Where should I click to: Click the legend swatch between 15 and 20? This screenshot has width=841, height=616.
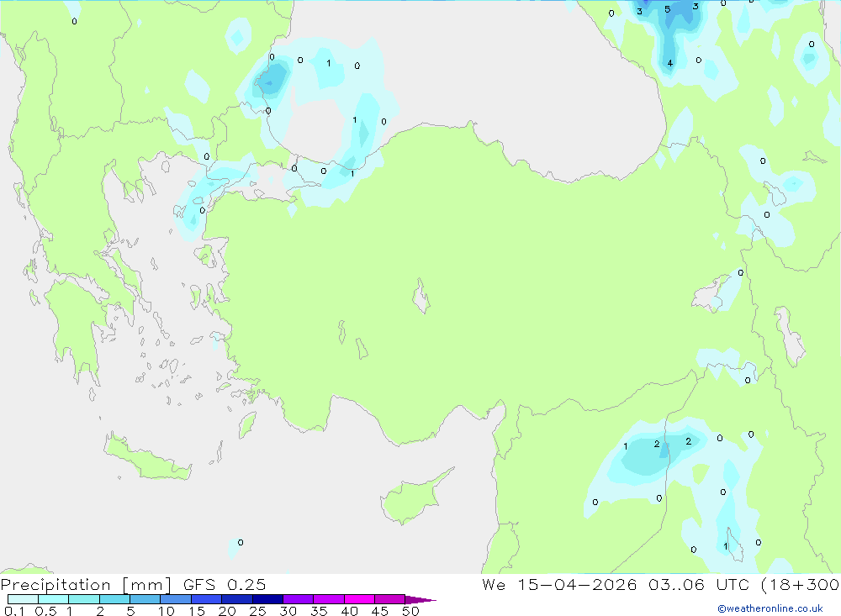pyautogui.click(x=206, y=599)
